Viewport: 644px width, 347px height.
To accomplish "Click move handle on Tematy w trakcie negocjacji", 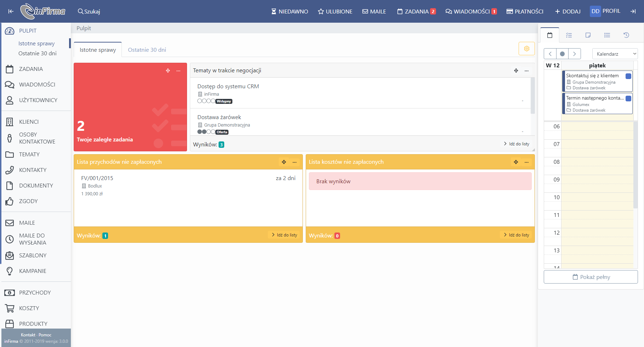I will pyautogui.click(x=516, y=71).
